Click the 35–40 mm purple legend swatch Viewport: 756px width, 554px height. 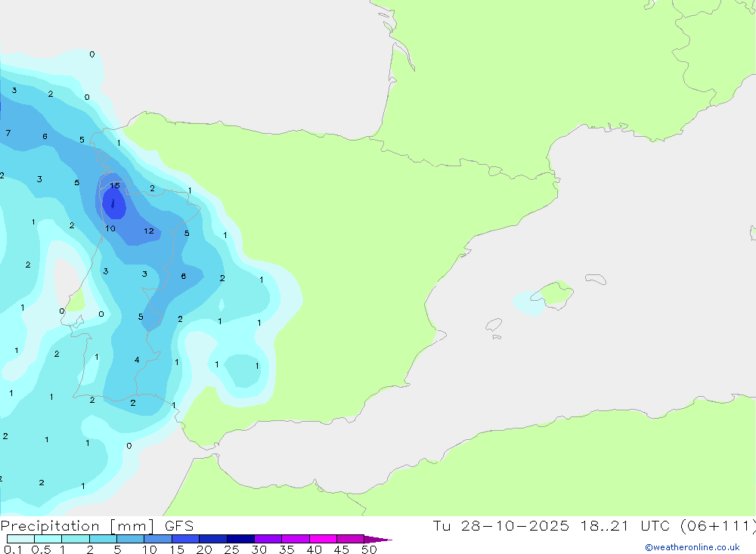tap(296, 539)
